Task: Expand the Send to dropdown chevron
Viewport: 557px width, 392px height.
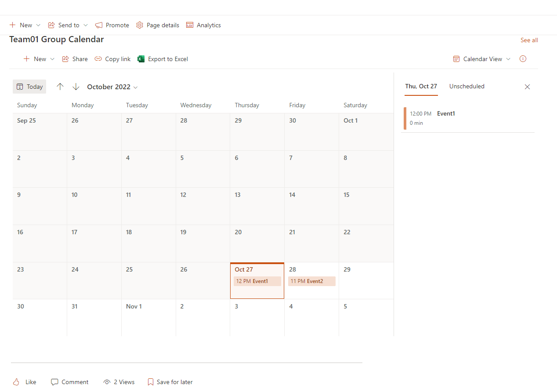Action: tap(86, 25)
